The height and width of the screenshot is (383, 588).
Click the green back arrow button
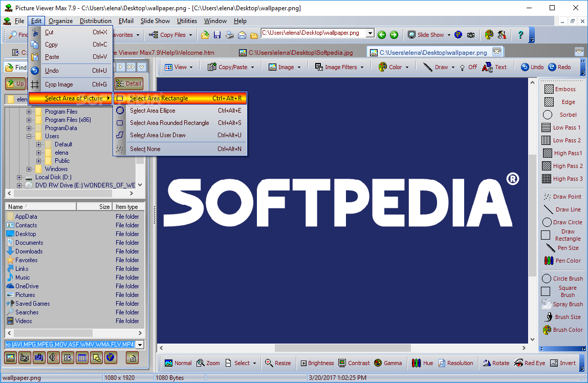[382, 35]
